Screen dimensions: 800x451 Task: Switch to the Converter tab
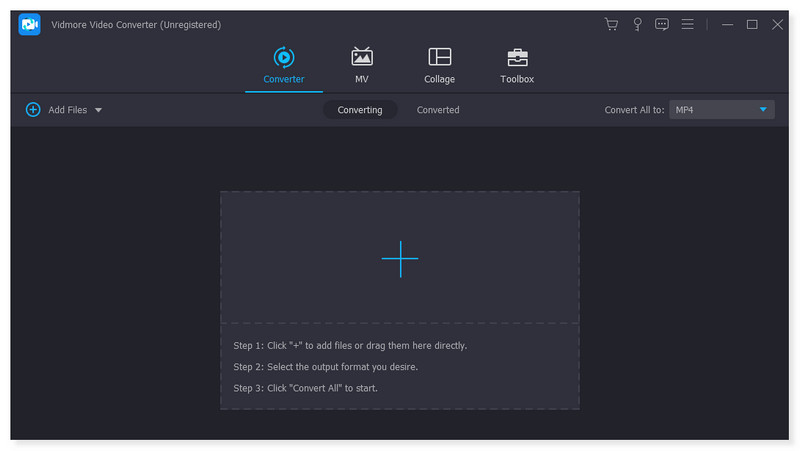pos(284,66)
